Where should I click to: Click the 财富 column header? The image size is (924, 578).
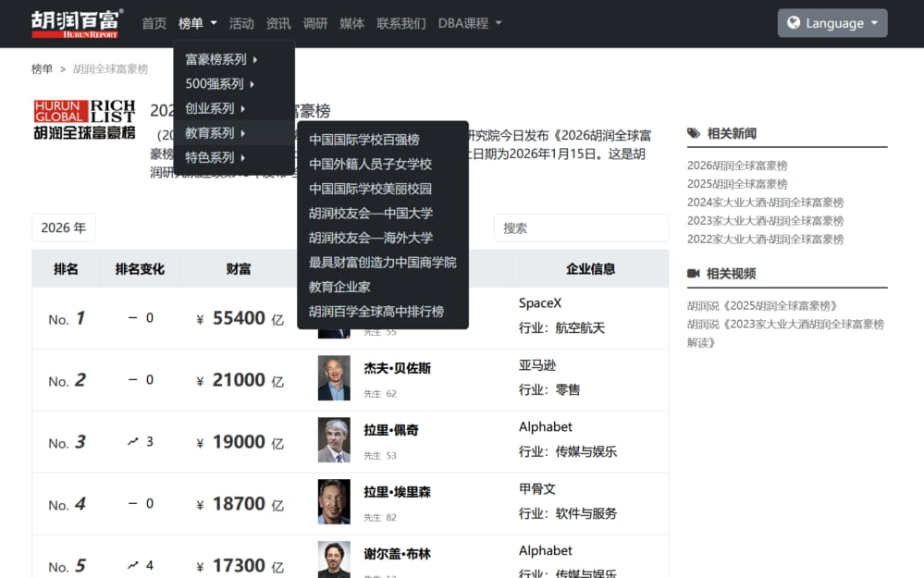point(239,269)
